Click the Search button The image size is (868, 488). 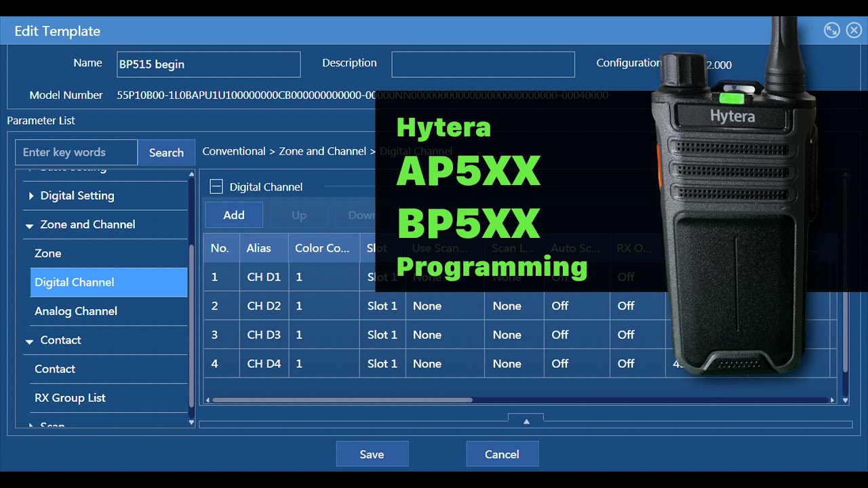pos(166,152)
